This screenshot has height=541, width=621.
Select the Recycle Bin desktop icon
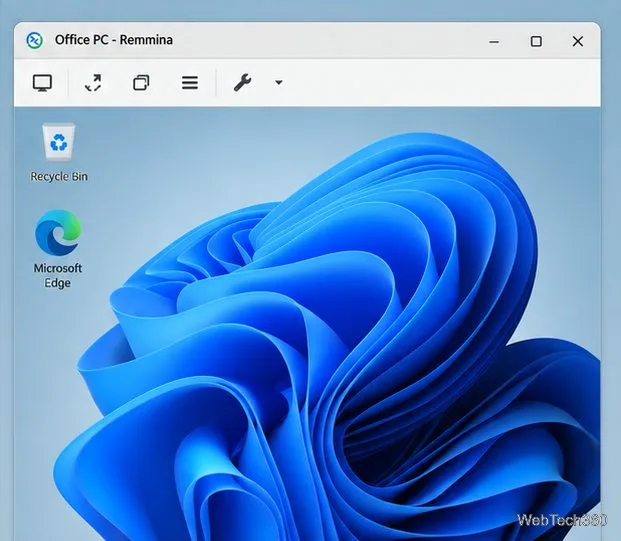59,142
